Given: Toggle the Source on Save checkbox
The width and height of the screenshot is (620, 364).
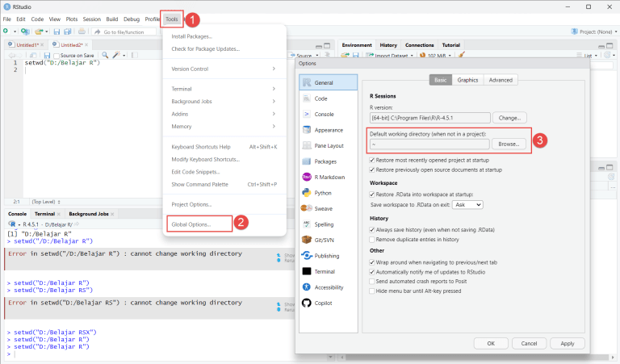Looking at the screenshot, I should tap(57, 56).
